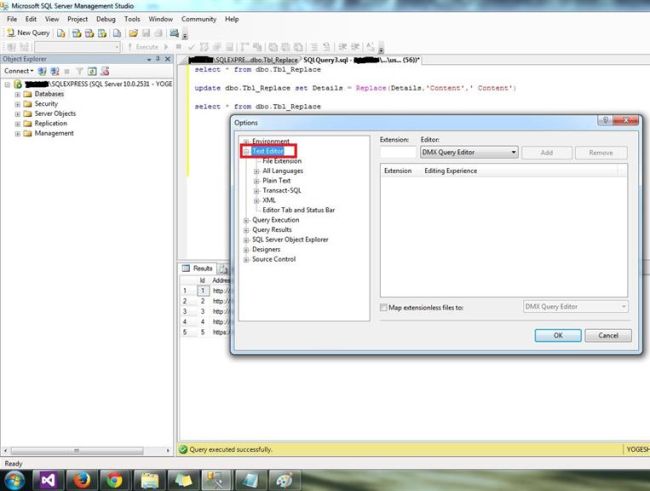
Task: Open a Database Engine Query from toolbar
Action: [61, 33]
